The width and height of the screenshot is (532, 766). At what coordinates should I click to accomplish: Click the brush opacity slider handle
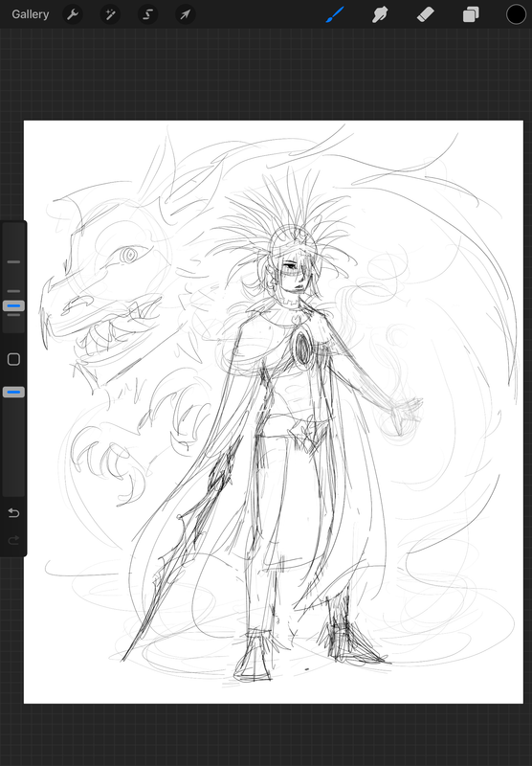coord(13,392)
